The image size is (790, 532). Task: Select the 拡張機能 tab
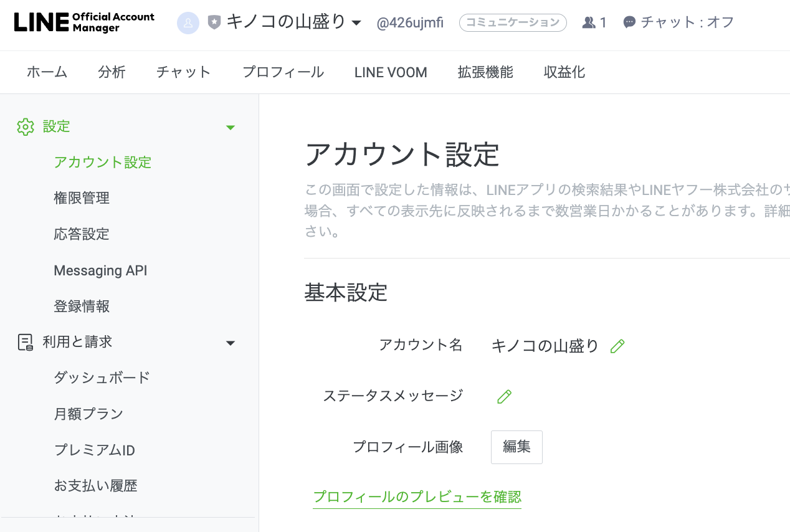[485, 72]
